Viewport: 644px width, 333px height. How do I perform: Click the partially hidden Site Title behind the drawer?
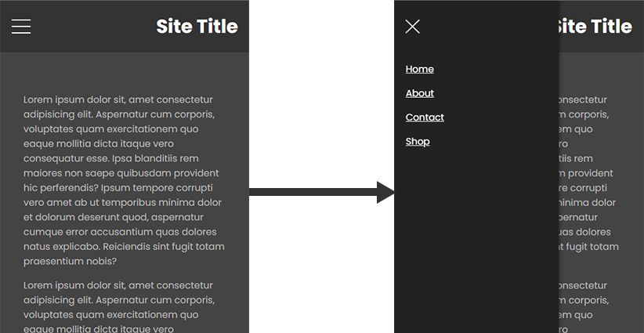click(x=595, y=27)
